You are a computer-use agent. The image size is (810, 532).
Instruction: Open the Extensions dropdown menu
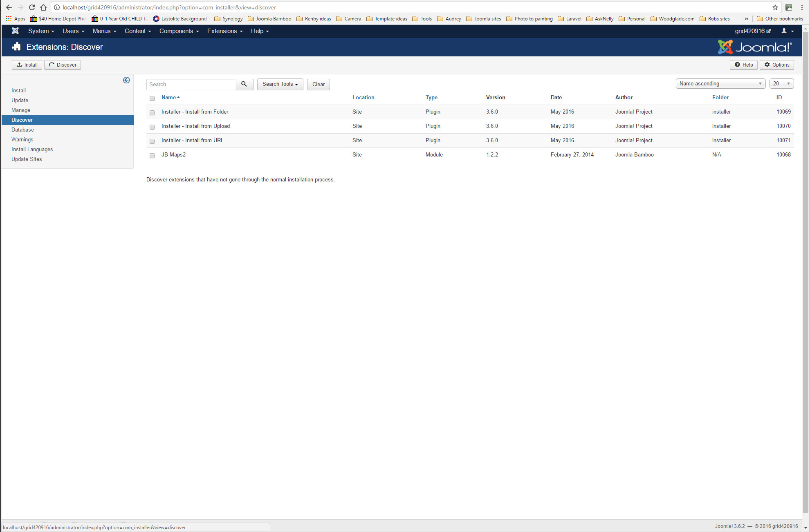(x=225, y=31)
